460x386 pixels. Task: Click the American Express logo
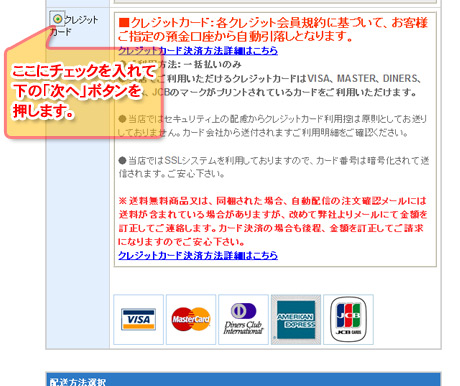pyautogui.click(x=296, y=319)
